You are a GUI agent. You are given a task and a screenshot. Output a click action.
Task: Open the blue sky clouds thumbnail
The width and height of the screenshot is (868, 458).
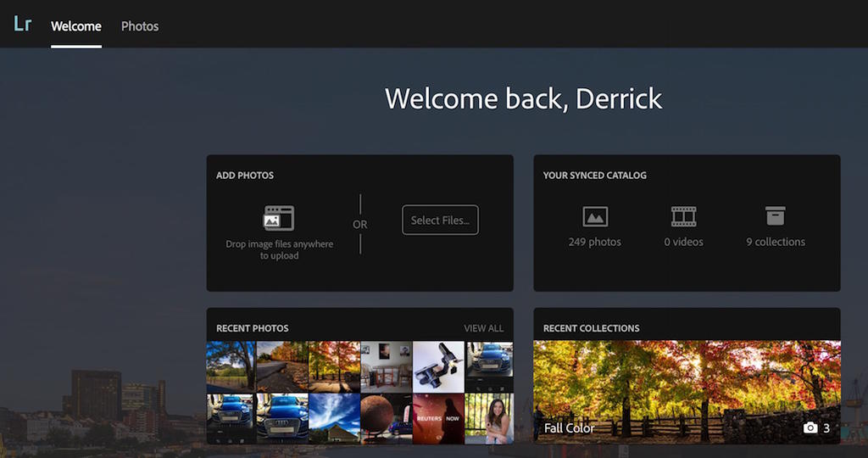(x=334, y=419)
